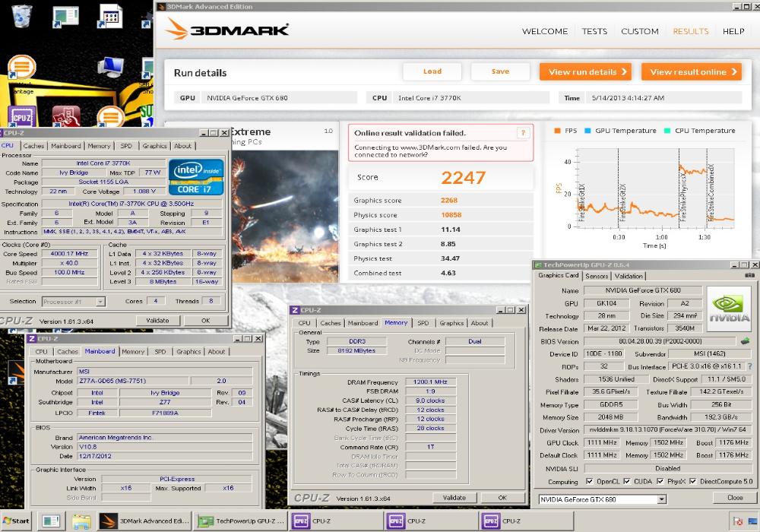
Task: Click the NVIDIA logo in GPU-Z
Action: [x=729, y=308]
